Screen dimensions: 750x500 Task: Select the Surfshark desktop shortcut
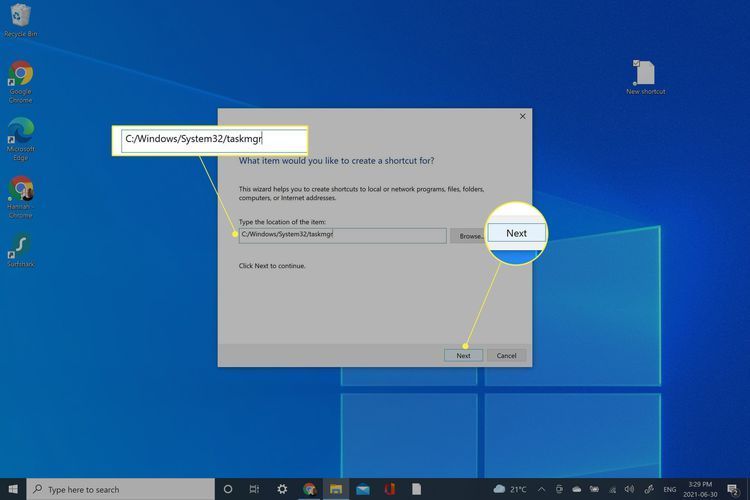[x=20, y=247]
